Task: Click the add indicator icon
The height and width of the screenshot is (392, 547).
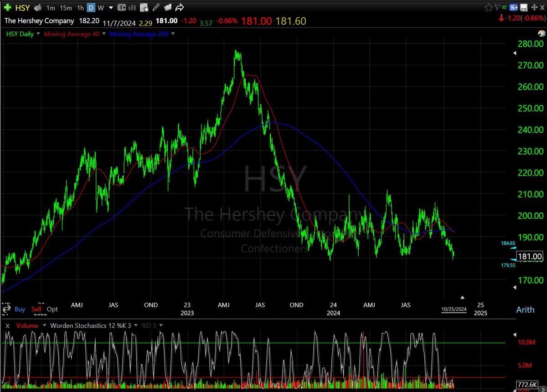Action: (144, 8)
